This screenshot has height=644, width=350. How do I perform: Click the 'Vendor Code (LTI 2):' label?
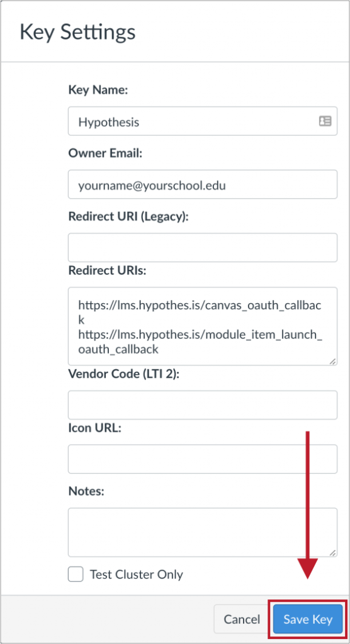(x=124, y=374)
